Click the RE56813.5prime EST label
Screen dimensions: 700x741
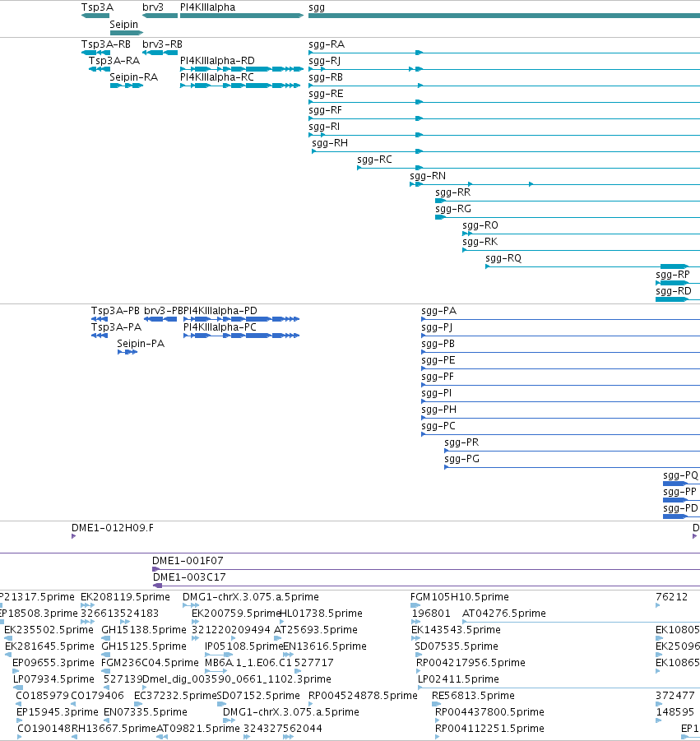point(473,695)
